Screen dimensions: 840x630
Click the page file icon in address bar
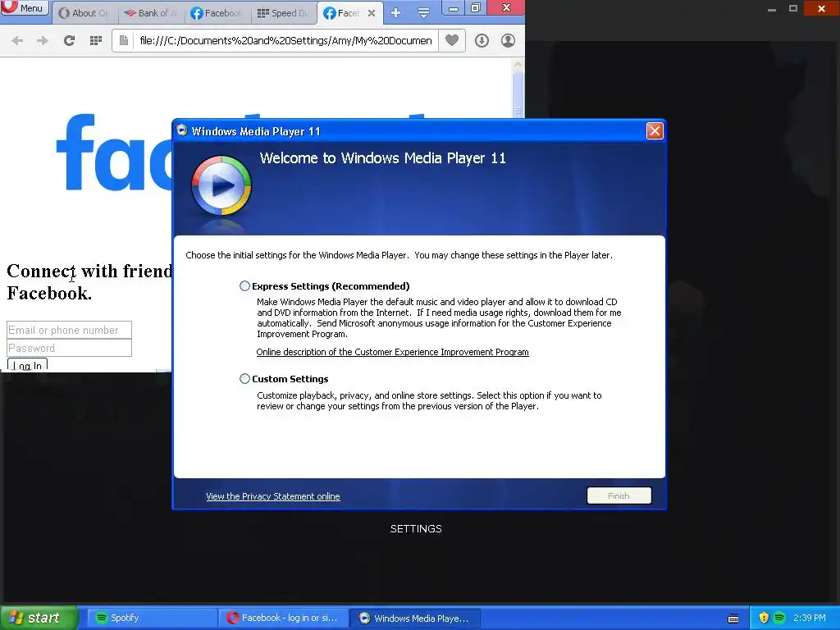point(124,41)
